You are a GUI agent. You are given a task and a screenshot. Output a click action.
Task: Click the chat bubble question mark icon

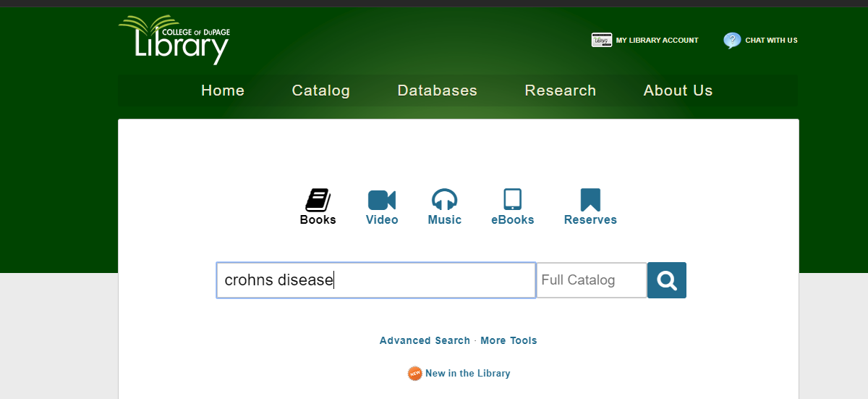pos(732,41)
